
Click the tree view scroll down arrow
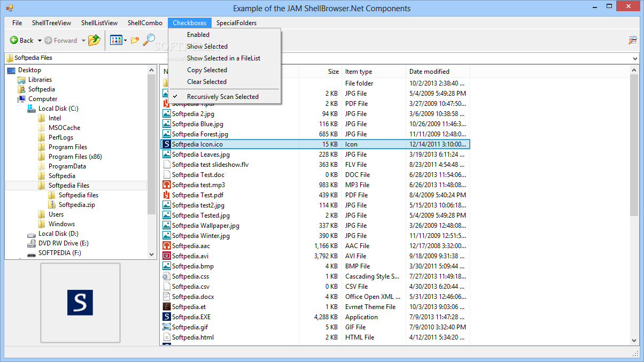click(151, 254)
